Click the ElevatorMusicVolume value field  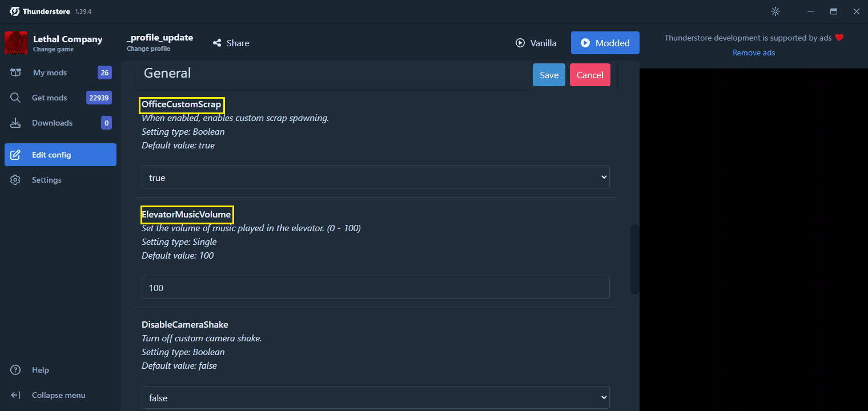[x=376, y=288]
